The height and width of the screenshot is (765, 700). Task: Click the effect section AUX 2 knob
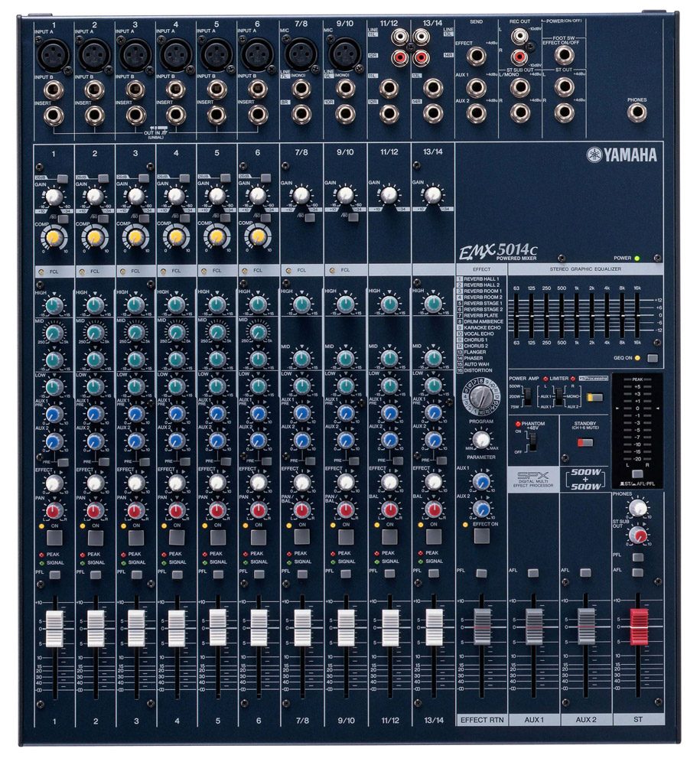click(481, 509)
